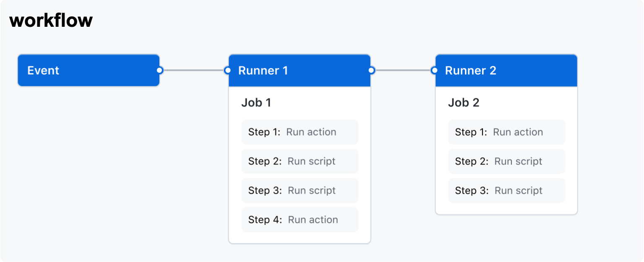The width and height of the screenshot is (644, 262).
Task: Click the Event block
Action: coord(88,70)
